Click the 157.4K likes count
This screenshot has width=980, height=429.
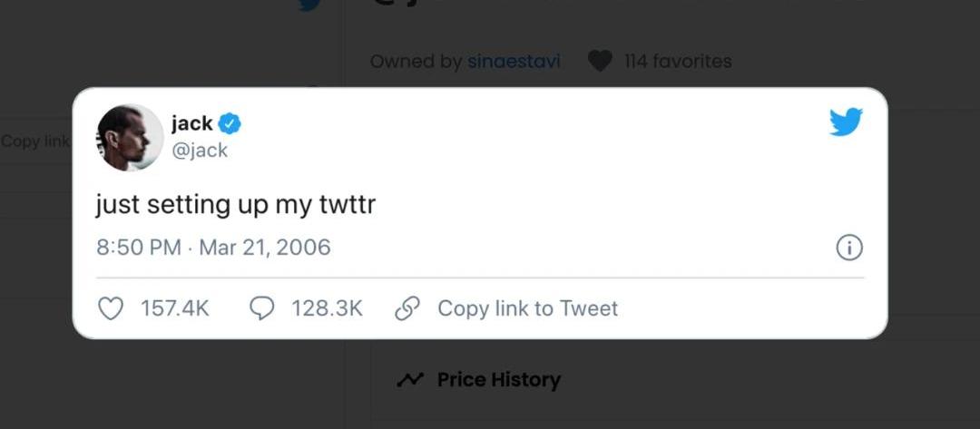pos(175,309)
